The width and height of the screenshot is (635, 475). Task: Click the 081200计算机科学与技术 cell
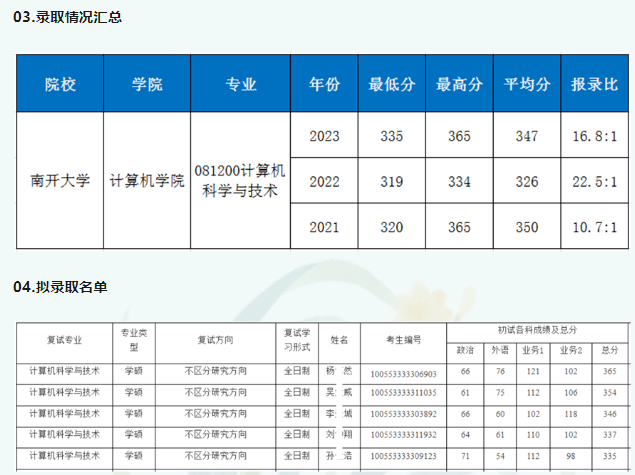[240, 180]
